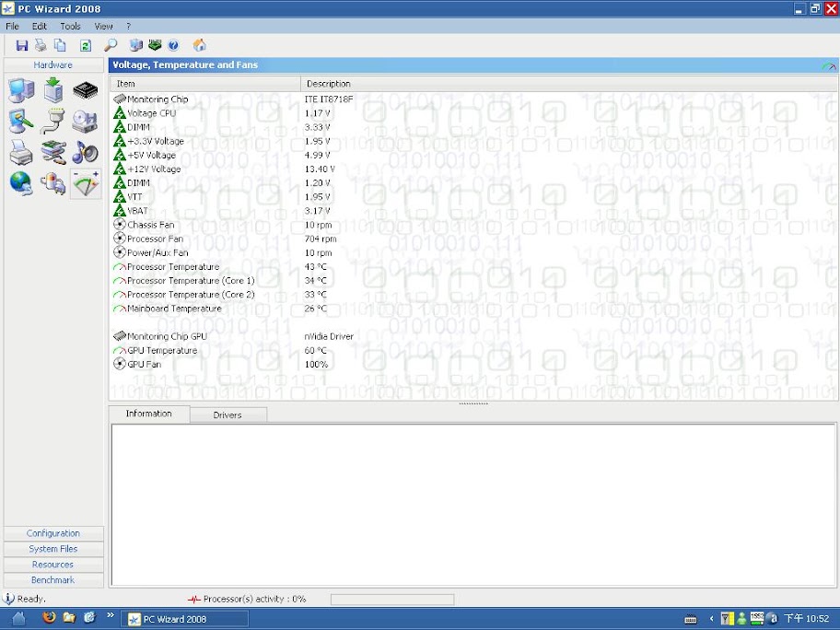Open the File menu

pos(12,26)
